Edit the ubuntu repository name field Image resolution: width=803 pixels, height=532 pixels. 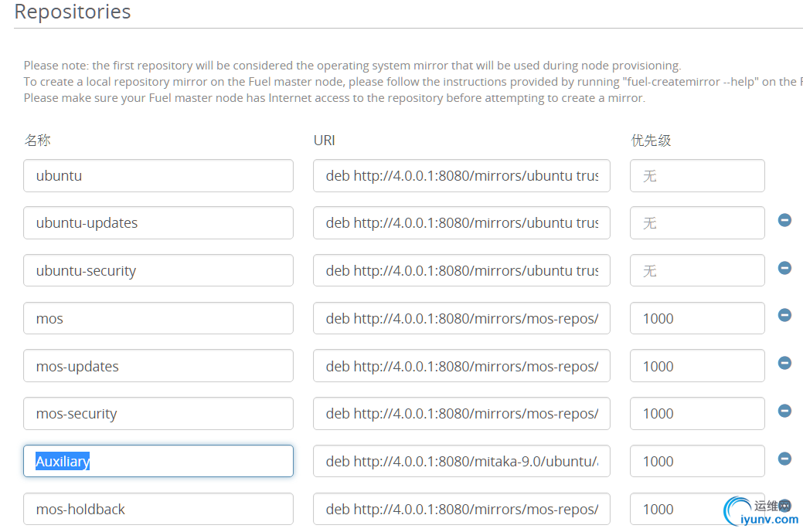coord(158,175)
